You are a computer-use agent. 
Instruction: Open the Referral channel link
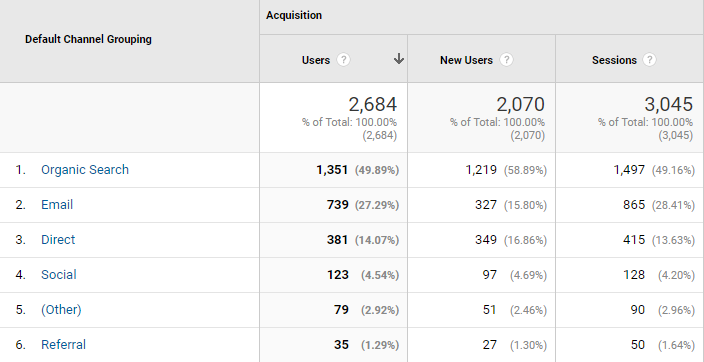click(x=63, y=345)
